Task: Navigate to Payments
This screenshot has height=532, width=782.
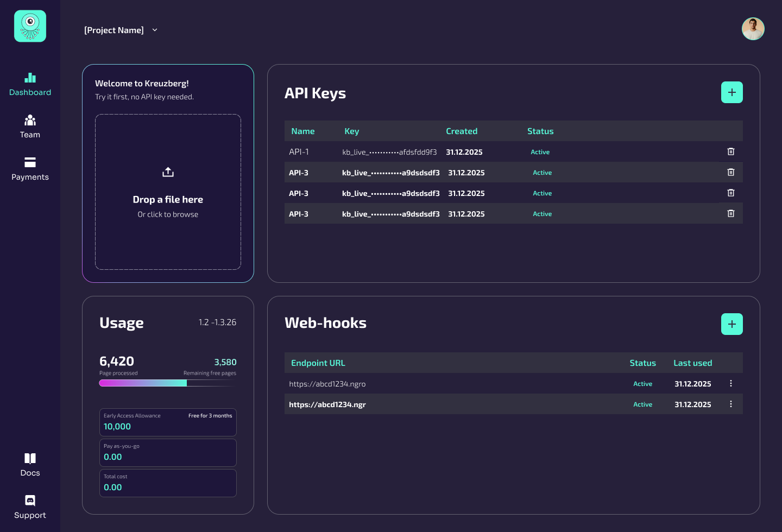Action: 30,169
